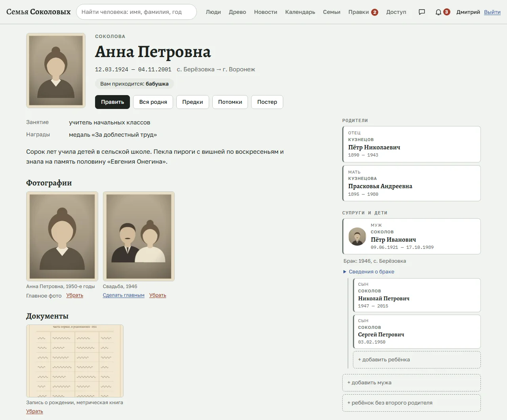Open Новости in navigation
The width and height of the screenshot is (507, 420).
pos(265,12)
